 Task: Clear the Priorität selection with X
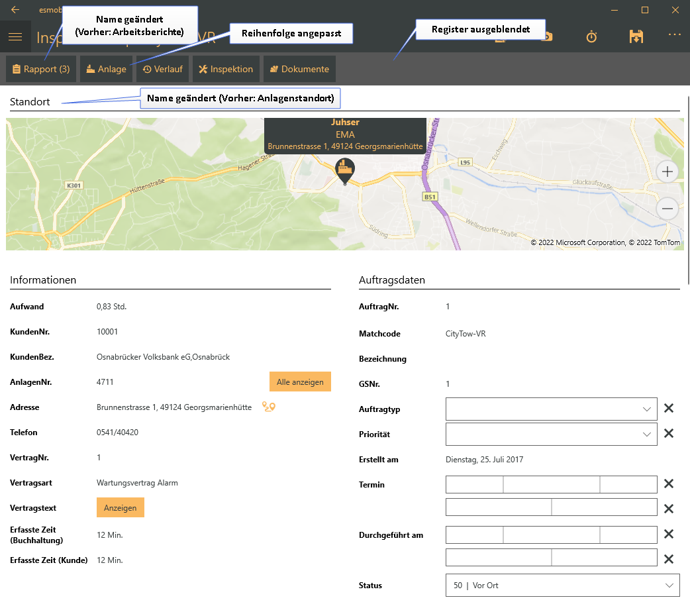click(x=669, y=434)
